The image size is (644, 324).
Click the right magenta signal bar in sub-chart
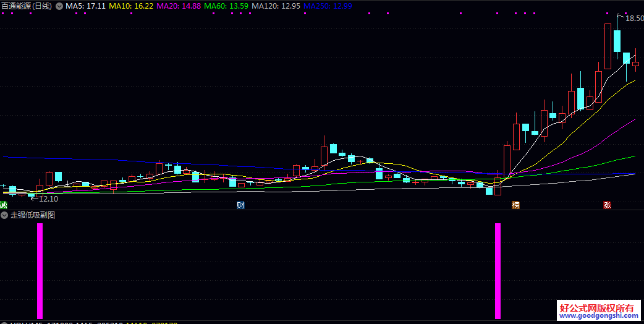[498, 271]
